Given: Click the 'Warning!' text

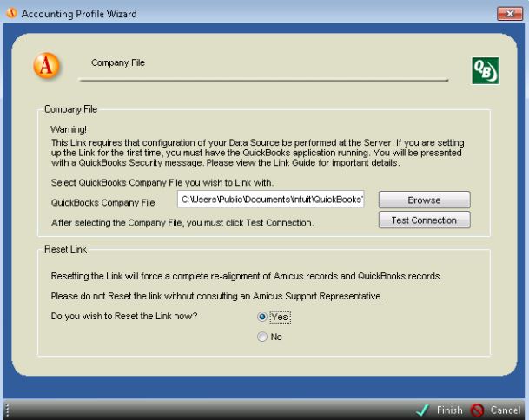Looking at the screenshot, I should [x=69, y=129].
